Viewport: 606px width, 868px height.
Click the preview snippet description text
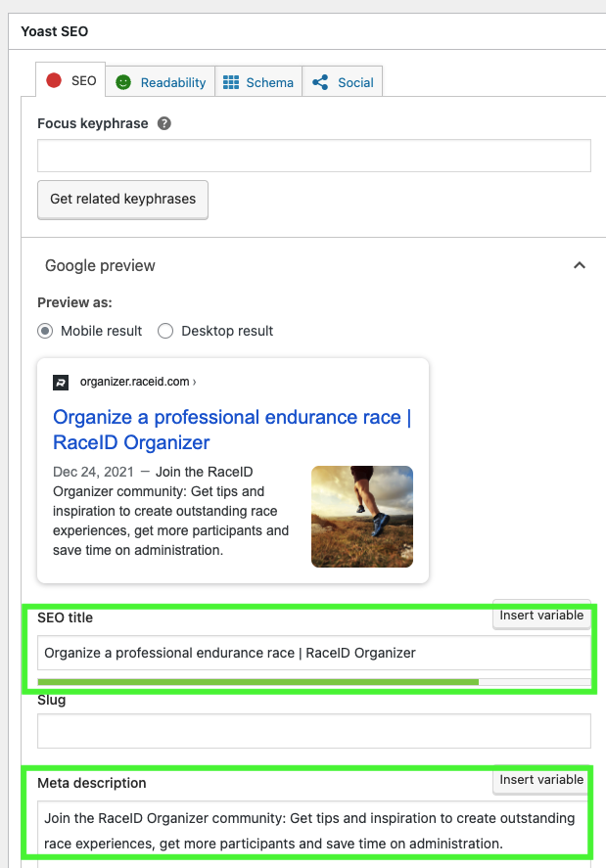click(x=170, y=511)
